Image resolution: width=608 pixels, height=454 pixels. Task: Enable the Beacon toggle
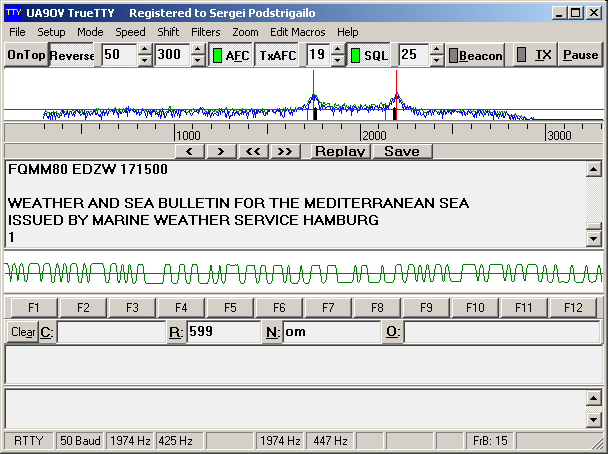(475, 55)
